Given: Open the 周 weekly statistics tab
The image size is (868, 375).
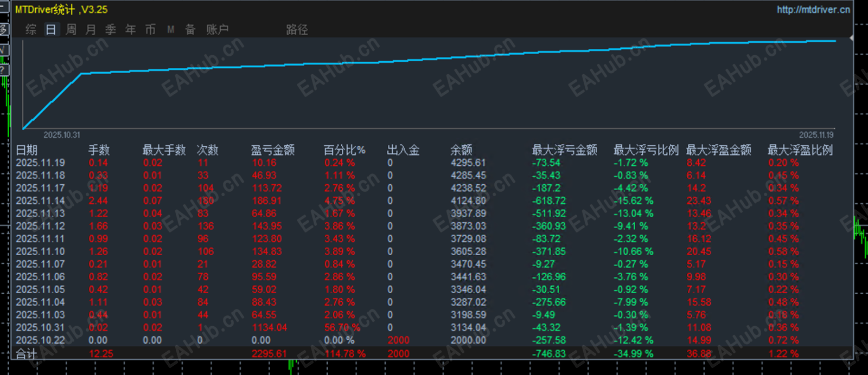Looking at the screenshot, I should point(71,30).
